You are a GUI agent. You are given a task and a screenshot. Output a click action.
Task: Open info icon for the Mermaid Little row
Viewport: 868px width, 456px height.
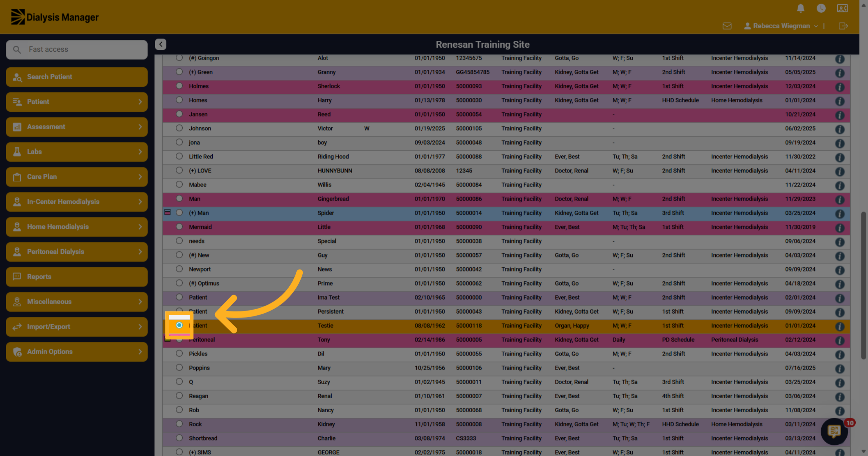click(x=840, y=228)
